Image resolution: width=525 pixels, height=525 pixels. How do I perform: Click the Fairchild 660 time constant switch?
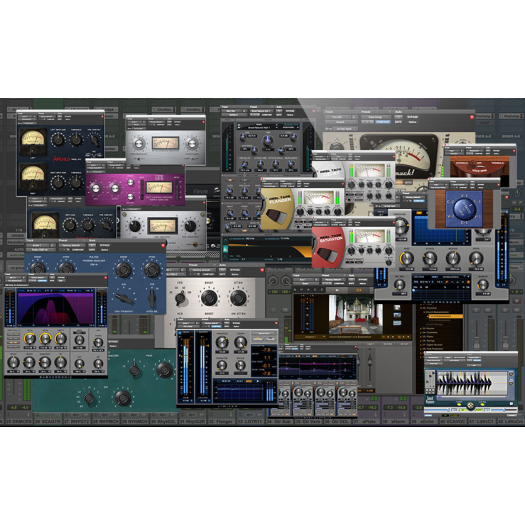[106, 226]
